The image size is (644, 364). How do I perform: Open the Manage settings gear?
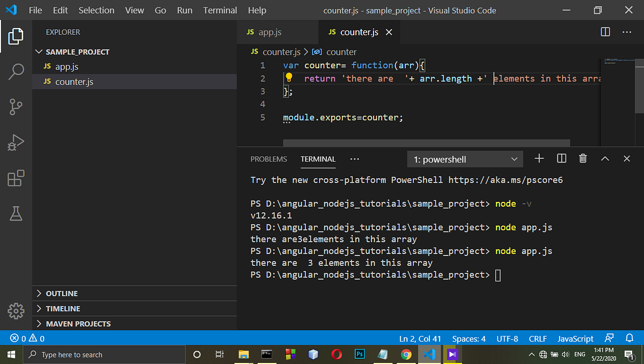tap(16, 311)
